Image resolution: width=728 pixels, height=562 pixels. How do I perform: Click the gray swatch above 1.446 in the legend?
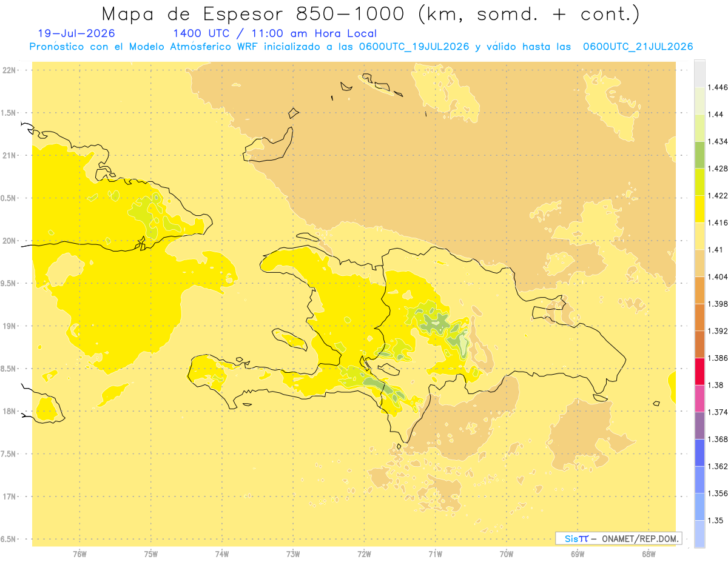tap(699, 73)
